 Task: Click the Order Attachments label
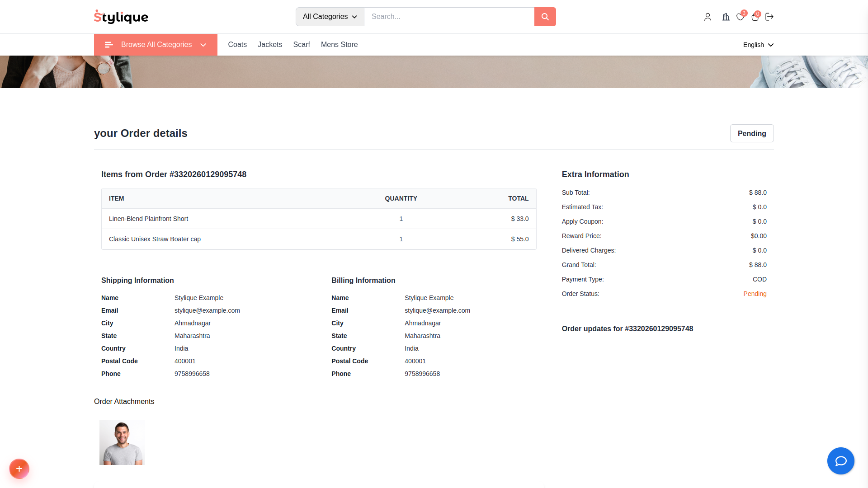[124, 402]
